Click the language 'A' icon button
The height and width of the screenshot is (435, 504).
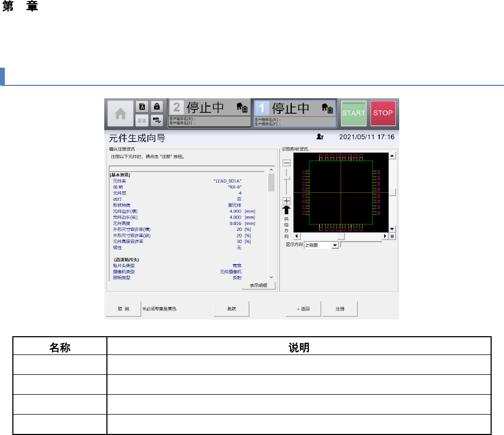click(x=142, y=107)
